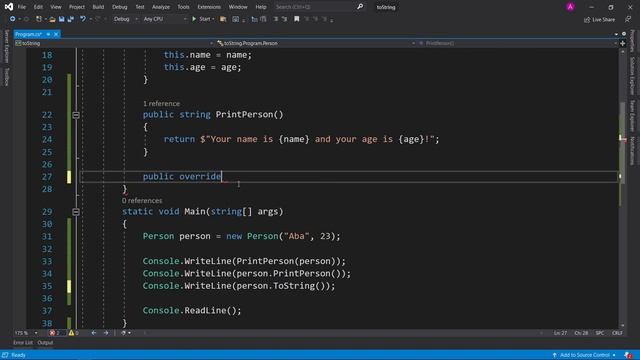The width and height of the screenshot is (640, 360).
Task: Click the CRLF line ending indicator
Action: point(617,333)
